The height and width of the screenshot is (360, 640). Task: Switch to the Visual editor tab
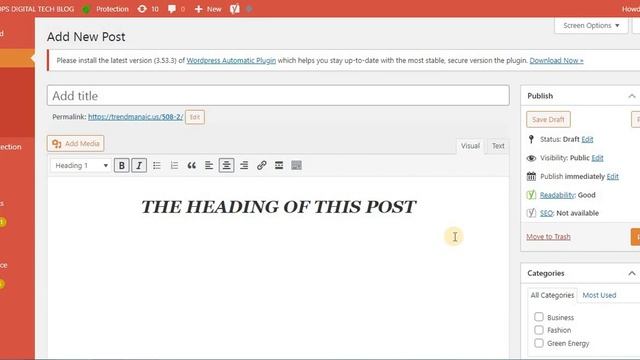point(470,146)
